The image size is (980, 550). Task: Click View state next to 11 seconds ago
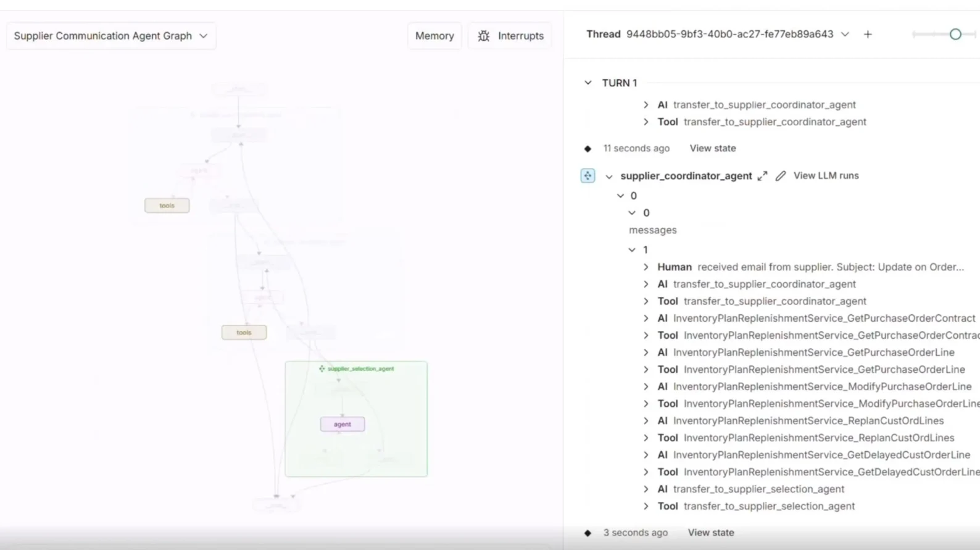712,148
